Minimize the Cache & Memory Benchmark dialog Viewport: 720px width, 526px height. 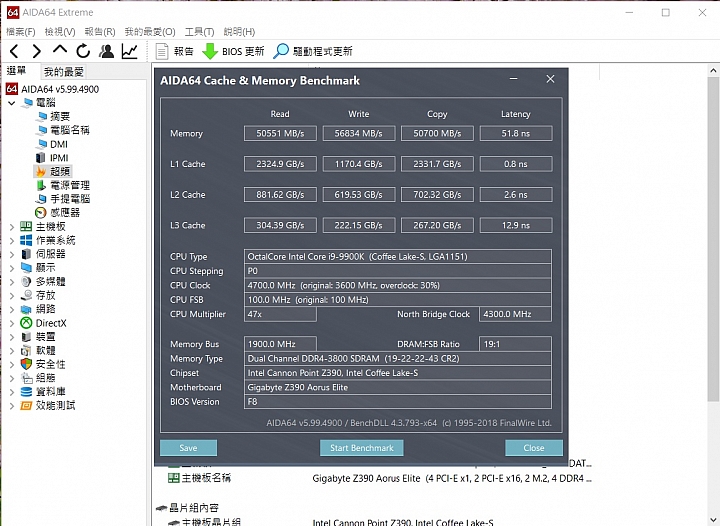click(514, 79)
